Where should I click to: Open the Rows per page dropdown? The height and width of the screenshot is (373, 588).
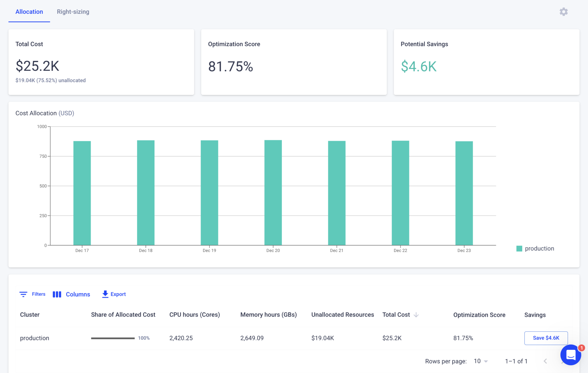[x=480, y=361]
